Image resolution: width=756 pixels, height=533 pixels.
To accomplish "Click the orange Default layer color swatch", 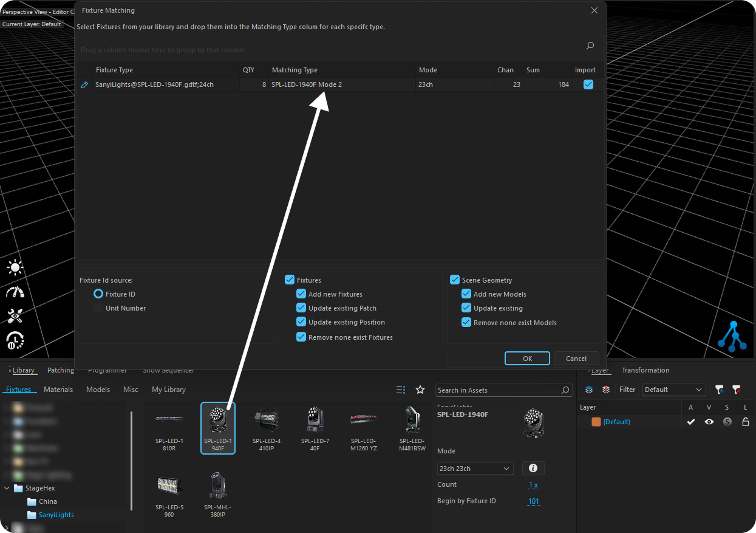I will [x=596, y=422].
